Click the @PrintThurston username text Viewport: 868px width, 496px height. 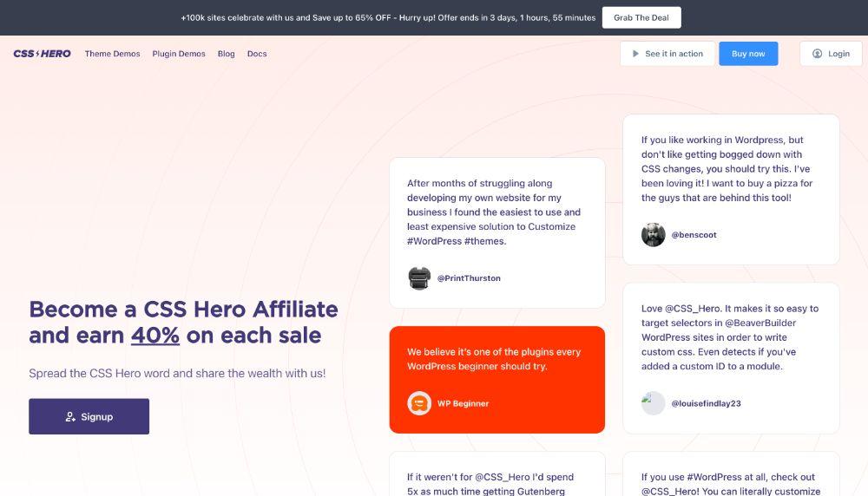(469, 278)
